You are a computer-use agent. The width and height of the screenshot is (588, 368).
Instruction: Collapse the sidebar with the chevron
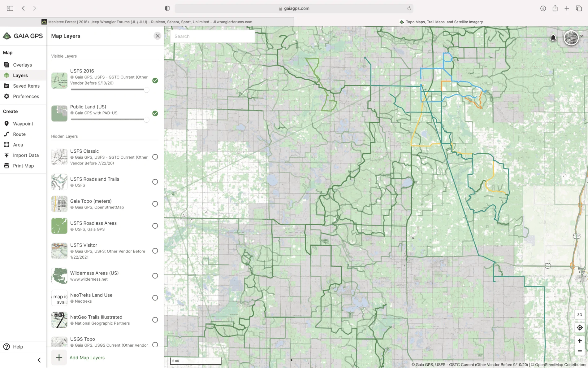tap(39, 360)
